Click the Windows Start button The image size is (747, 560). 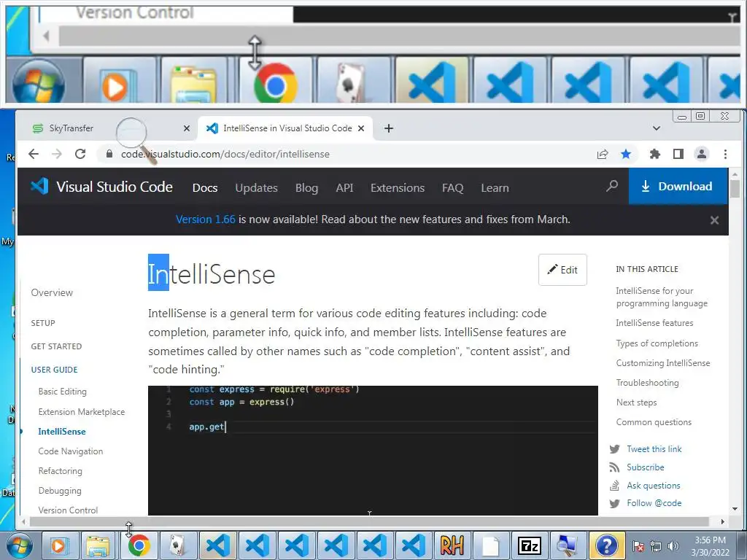pyautogui.click(x=18, y=545)
